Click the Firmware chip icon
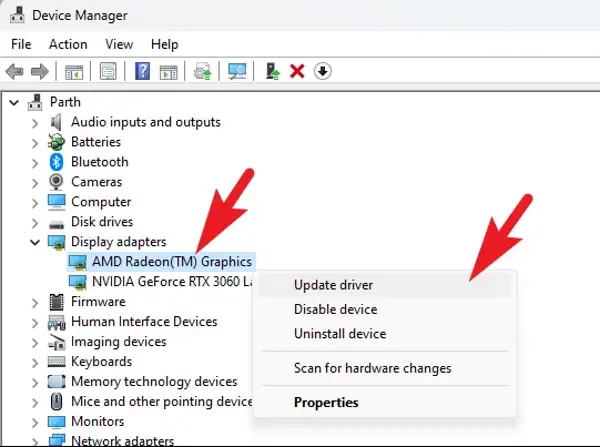This screenshot has width=600, height=447. (x=57, y=302)
